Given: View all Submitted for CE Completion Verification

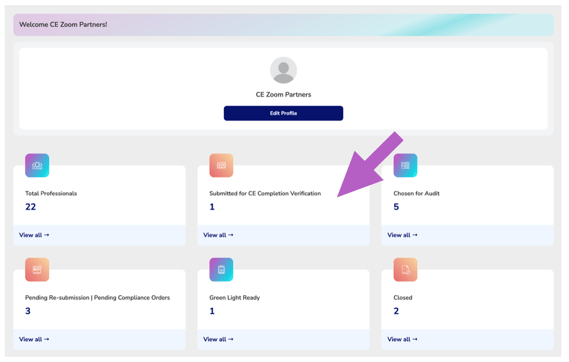Looking at the screenshot, I should 218,235.
